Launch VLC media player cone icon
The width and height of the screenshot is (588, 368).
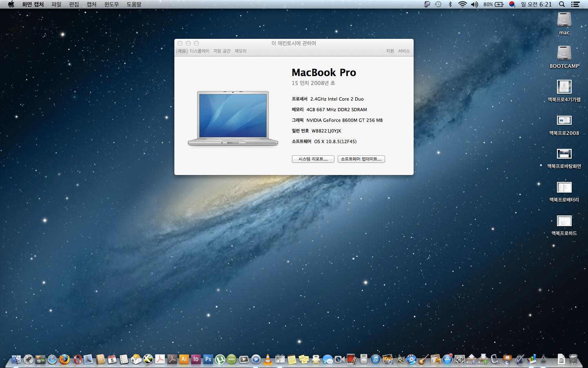[268, 359]
